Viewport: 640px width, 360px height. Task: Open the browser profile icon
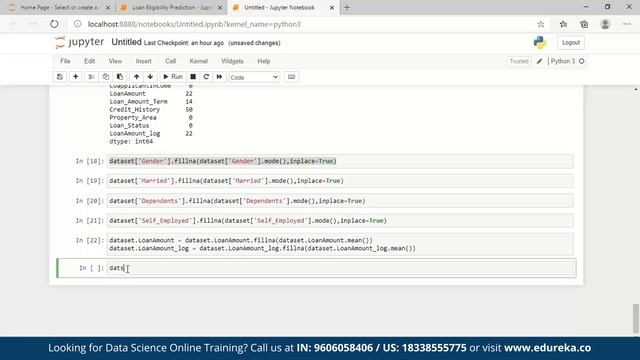605,24
